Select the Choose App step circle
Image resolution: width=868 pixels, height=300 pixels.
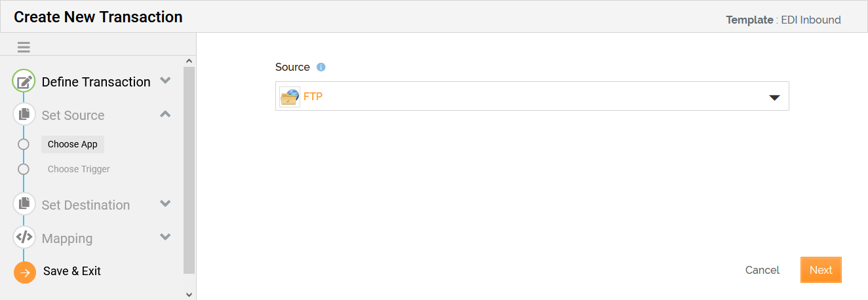tap(24, 144)
